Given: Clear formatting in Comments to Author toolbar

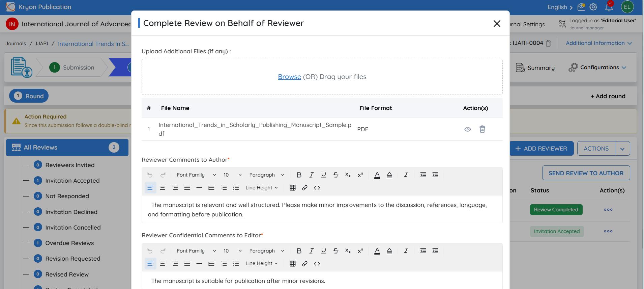Looking at the screenshot, I should tap(406, 175).
